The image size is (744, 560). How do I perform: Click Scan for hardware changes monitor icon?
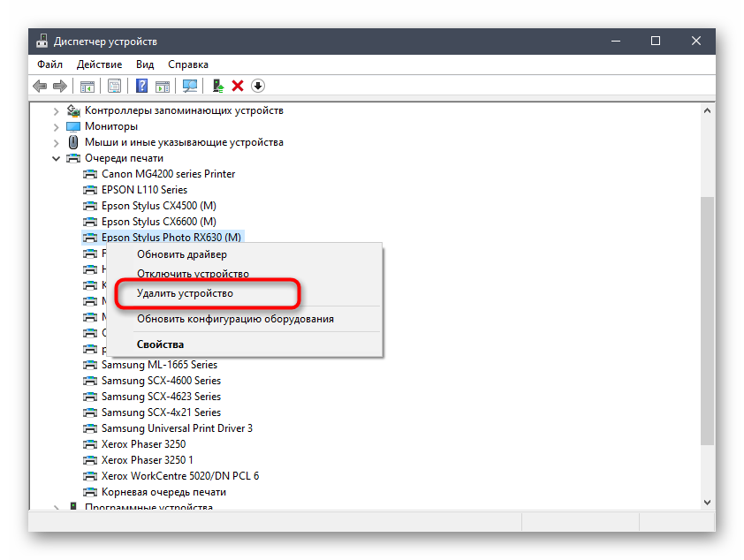(x=189, y=86)
